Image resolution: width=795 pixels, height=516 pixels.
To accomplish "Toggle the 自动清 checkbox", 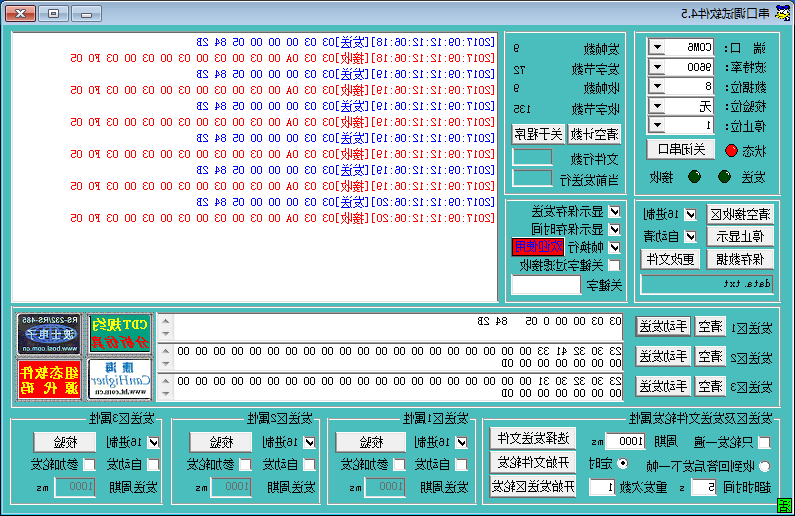I will (x=691, y=236).
